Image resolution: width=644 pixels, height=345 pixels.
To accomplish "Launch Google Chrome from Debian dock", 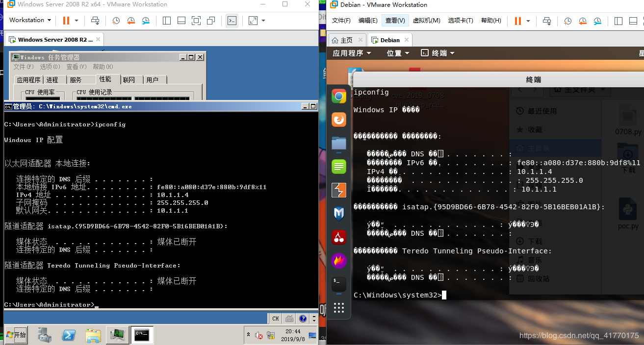I will pos(339,96).
